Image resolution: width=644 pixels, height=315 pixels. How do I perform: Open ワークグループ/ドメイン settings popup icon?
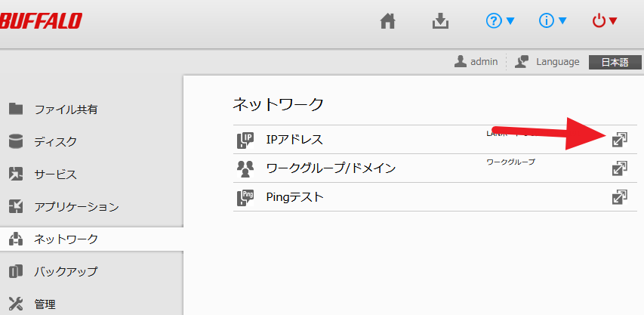click(619, 168)
